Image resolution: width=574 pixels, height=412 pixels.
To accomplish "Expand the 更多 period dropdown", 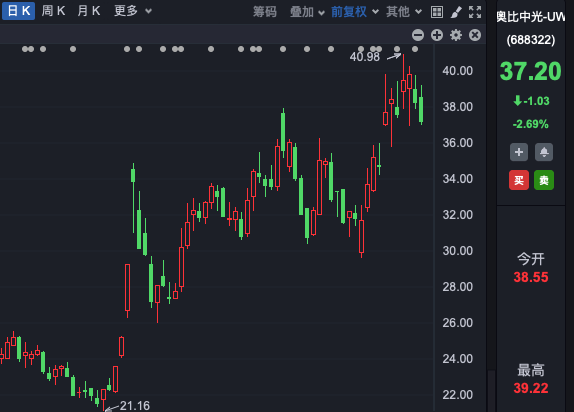I will pyautogui.click(x=133, y=11).
